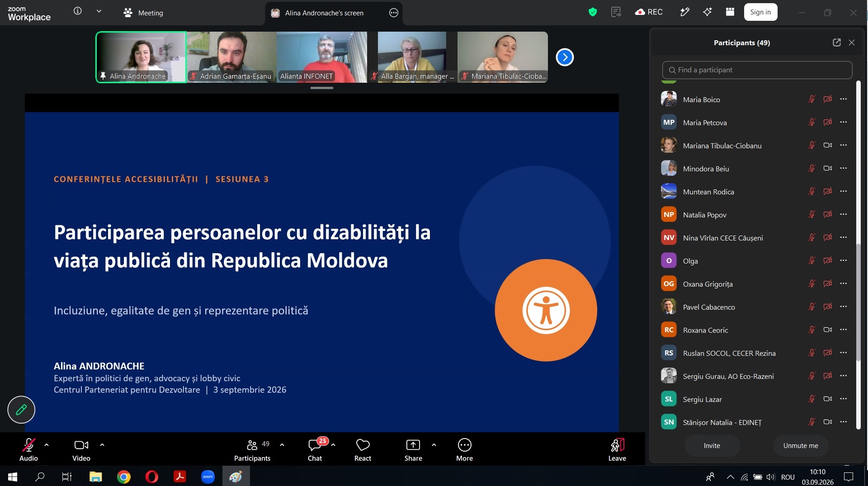Toggle camera for Roxana Ceoric
The image size is (868, 486).
(828, 330)
